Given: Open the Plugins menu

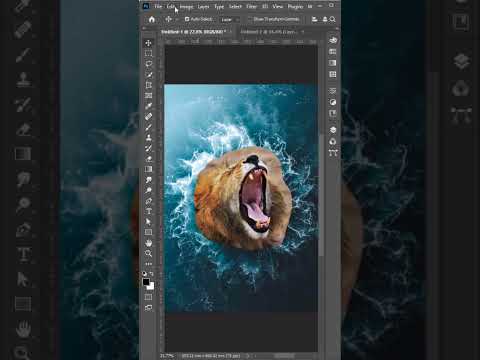Looking at the screenshot, I should pos(295,6).
